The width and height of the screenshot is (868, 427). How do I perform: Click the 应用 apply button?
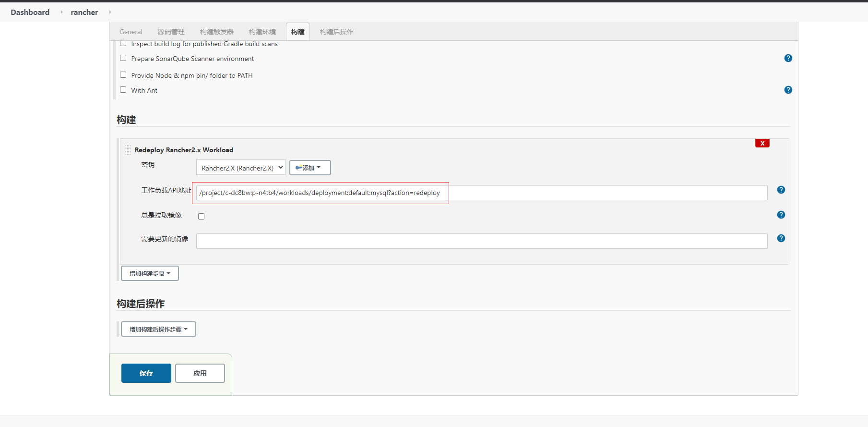200,373
